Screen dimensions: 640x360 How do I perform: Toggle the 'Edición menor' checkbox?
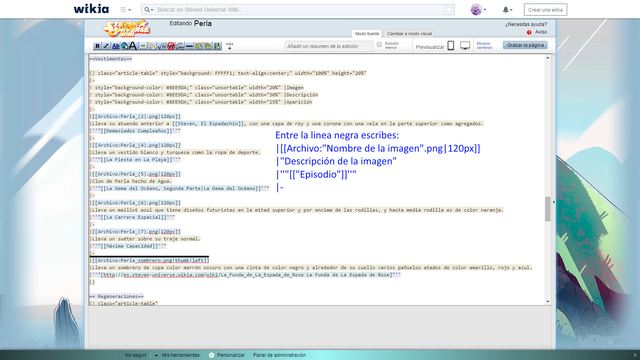tap(379, 44)
